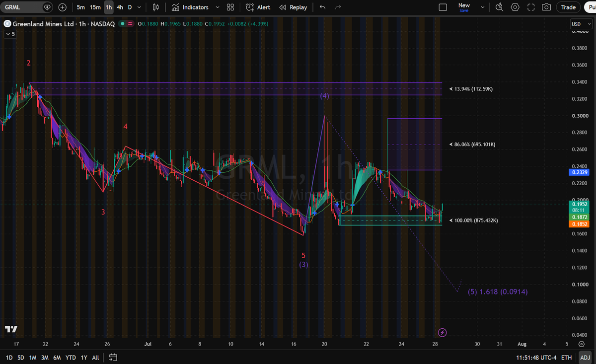596x364 pixels.
Task: Expand the collapsed 5 indicators legend
Action: [x=10, y=34]
